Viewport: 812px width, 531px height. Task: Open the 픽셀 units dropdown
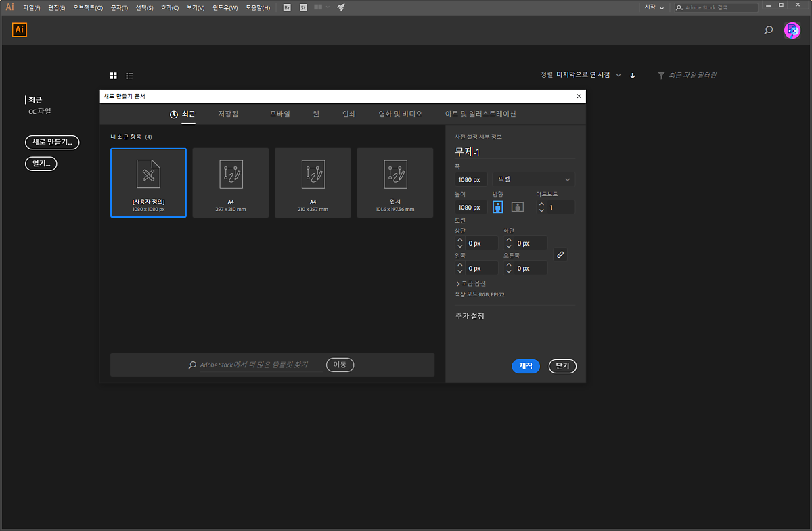(534, 179)
